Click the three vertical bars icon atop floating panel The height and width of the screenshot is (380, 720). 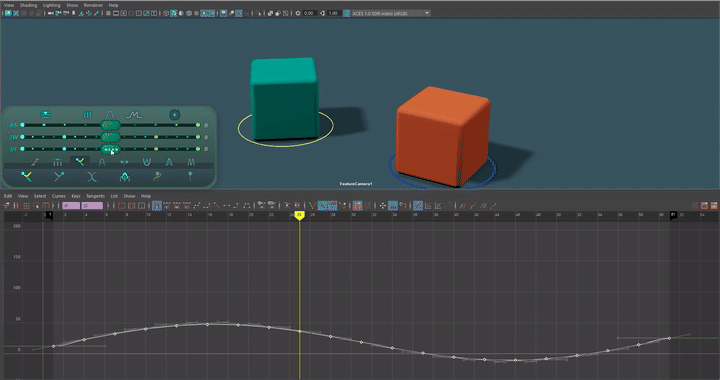(87, 115)
